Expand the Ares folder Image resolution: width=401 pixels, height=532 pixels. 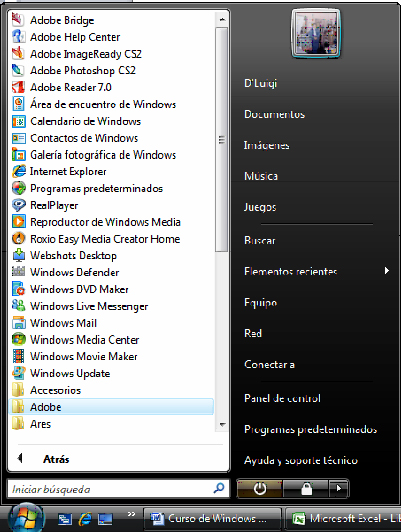111,423
